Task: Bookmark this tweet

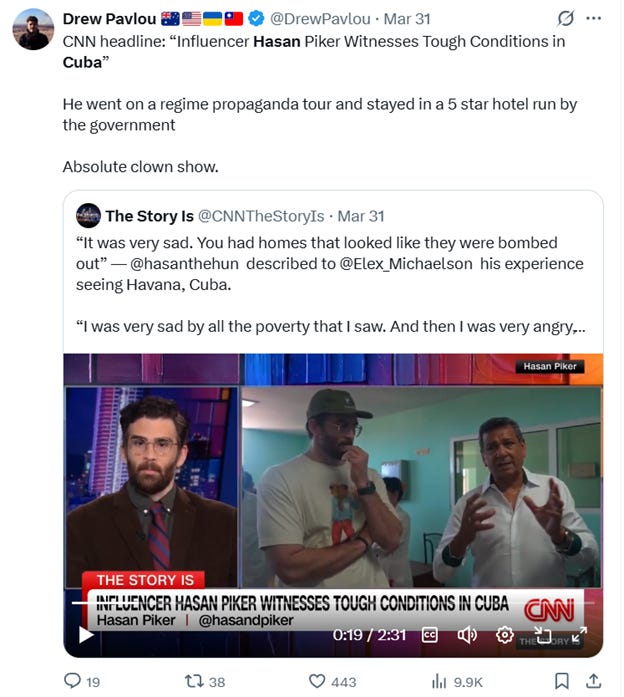Action: point(561,681)
